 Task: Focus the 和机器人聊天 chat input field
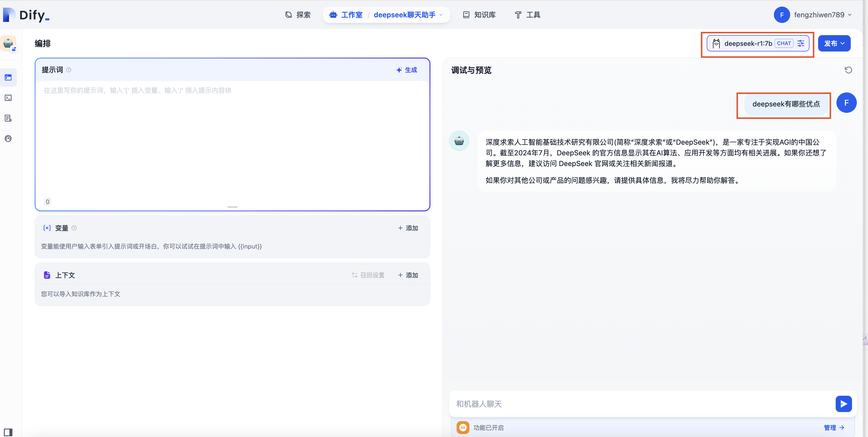640,404
